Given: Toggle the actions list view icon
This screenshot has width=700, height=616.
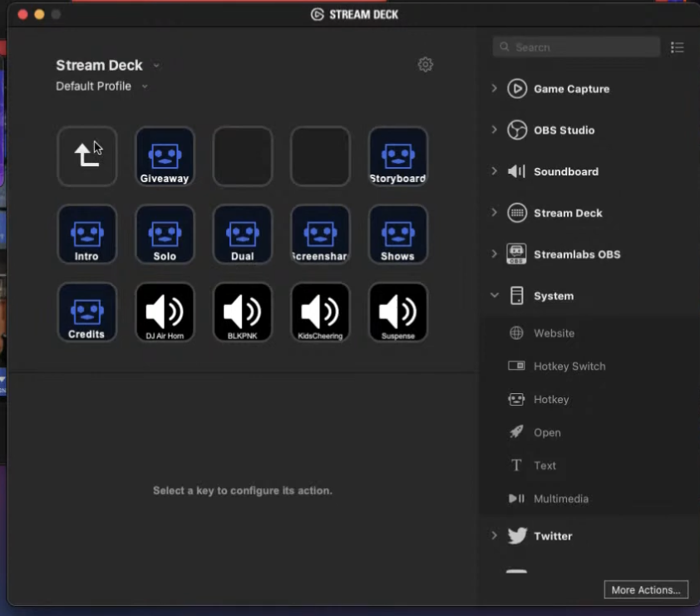Looking at the screenshot, I should (678, 47).
